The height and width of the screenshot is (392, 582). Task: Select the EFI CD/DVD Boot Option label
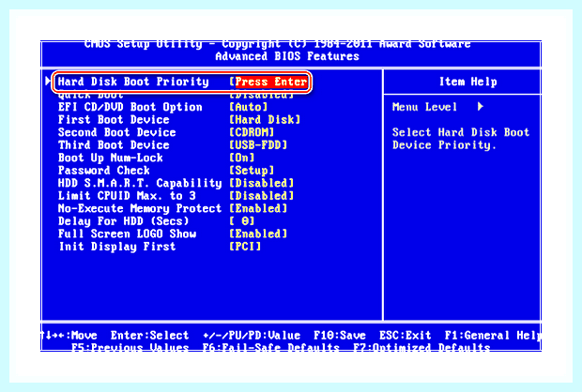coord(130,107)
